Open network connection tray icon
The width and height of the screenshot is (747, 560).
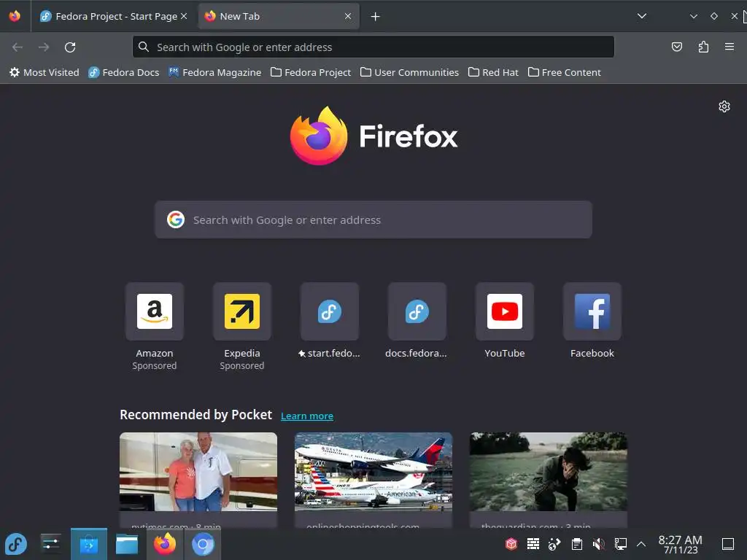pyautogui.click(x=620, y=544)
